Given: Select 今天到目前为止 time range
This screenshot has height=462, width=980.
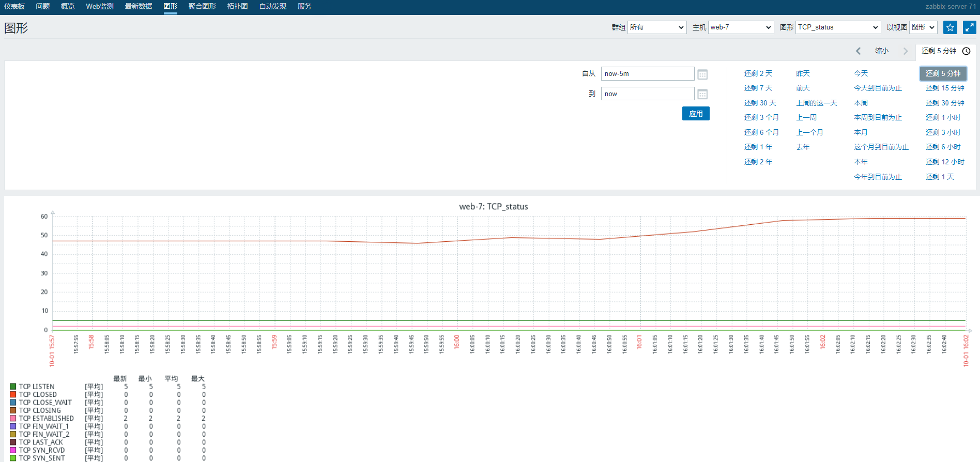Looking at the screenshot, I should [878, 88].
